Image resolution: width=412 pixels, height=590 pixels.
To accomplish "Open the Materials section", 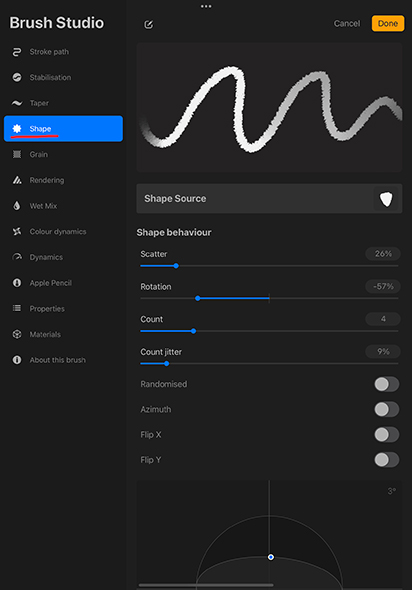I will [x=63, y=334].
